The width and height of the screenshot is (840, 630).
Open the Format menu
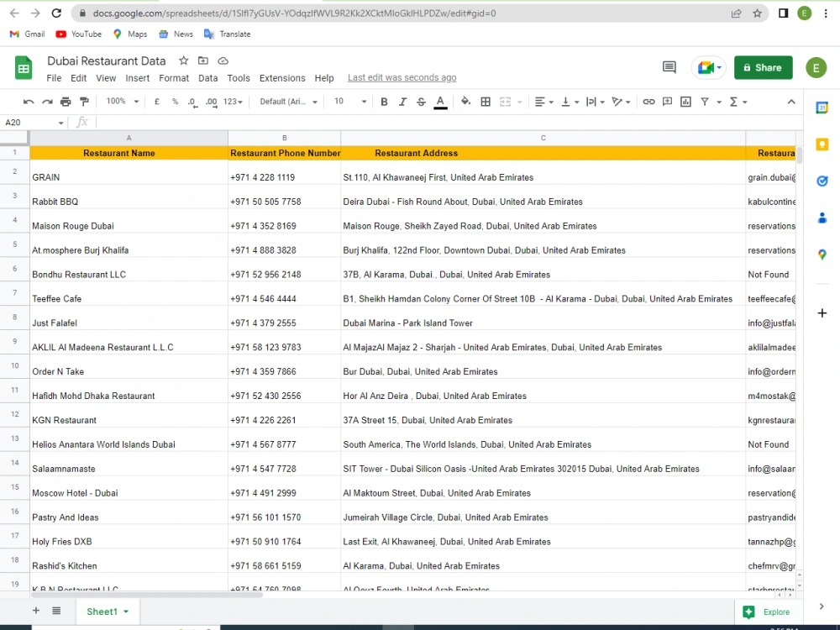pyautogui.click(x=174, y=78)
